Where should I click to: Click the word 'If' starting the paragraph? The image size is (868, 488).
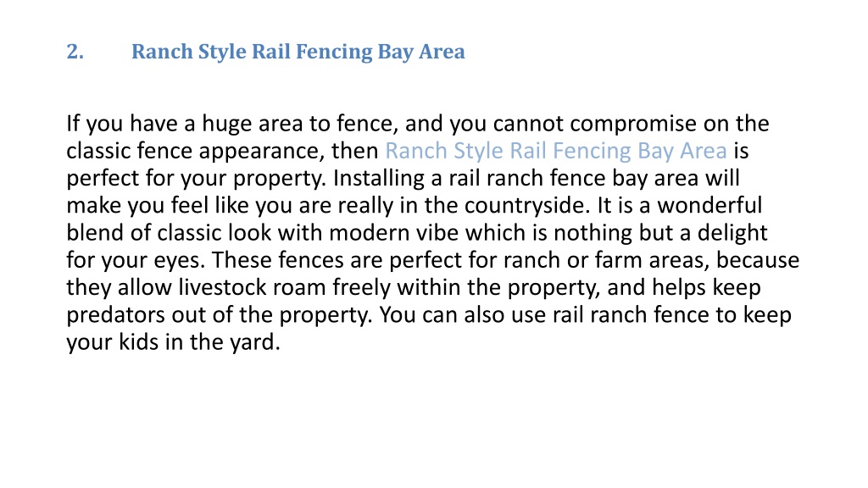click(73, 124)
